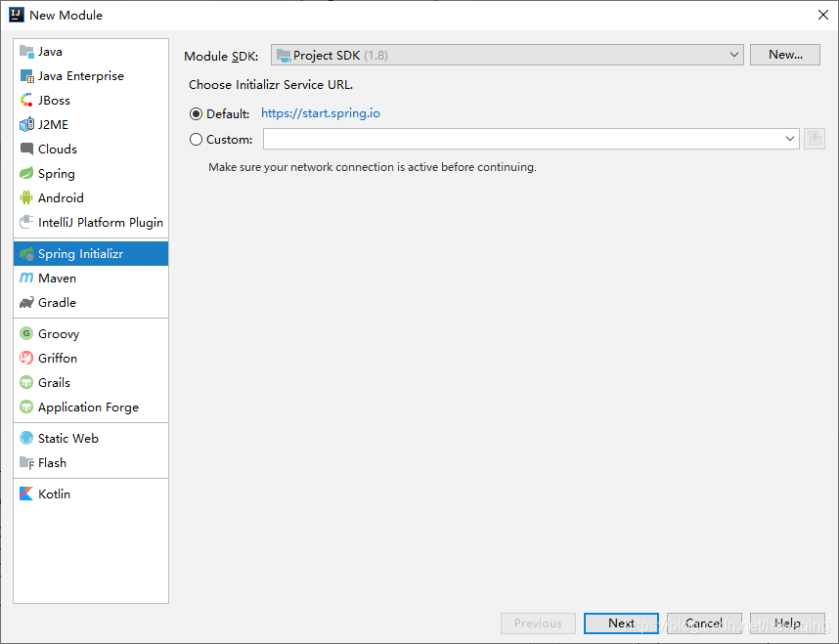Select Android in the list
Screen dimensions: 839x644
coord(91,198)
